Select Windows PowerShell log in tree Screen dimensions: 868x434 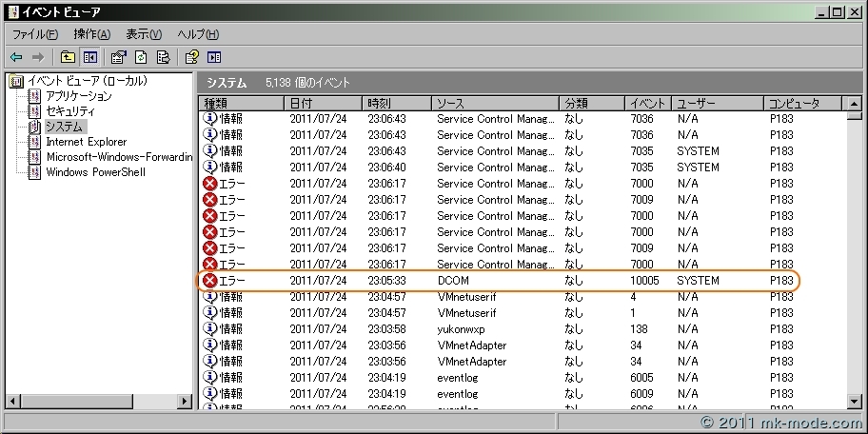95,172
